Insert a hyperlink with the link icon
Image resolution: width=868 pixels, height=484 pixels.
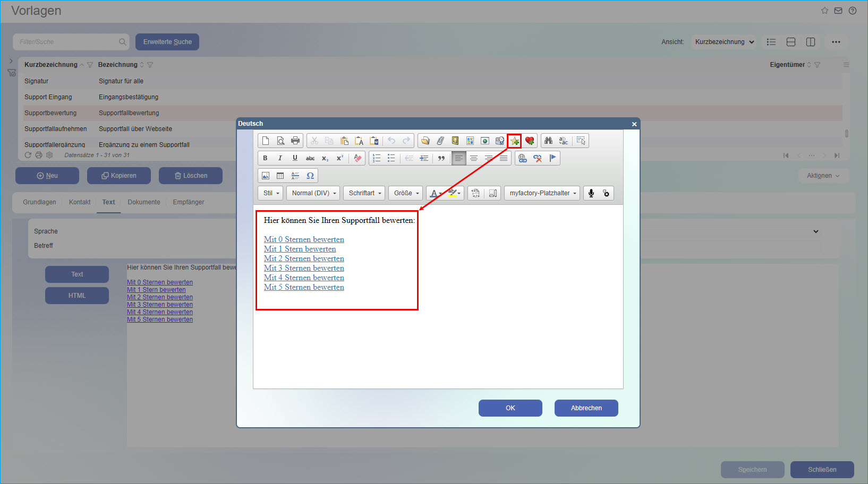click(523, 158)
